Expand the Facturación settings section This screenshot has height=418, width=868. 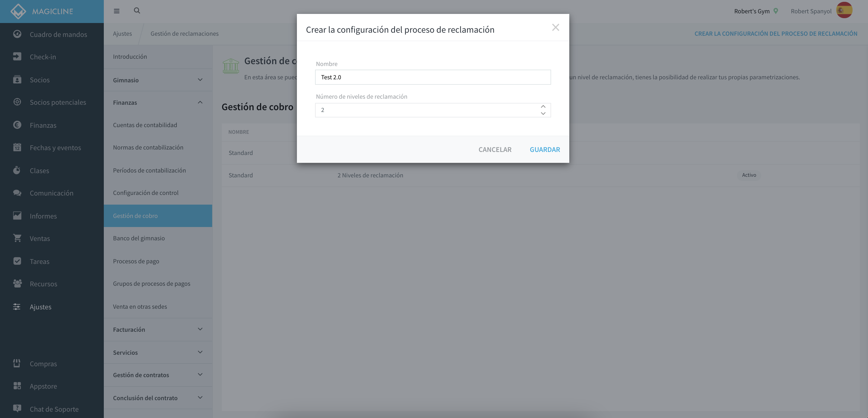coord(158,329)
